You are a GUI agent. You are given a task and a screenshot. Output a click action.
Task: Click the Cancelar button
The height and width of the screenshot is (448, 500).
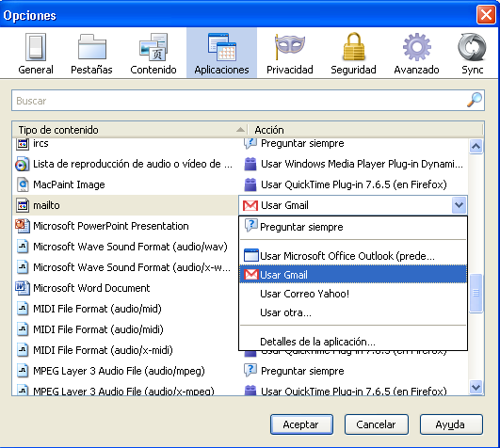[377, 424]
